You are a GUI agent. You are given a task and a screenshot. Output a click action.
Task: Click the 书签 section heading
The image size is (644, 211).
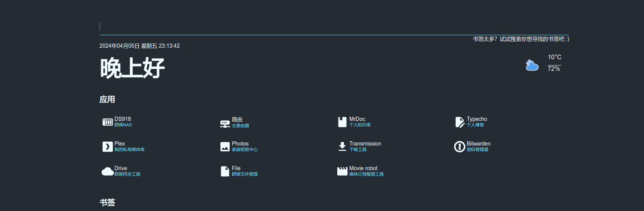point(107,203)
